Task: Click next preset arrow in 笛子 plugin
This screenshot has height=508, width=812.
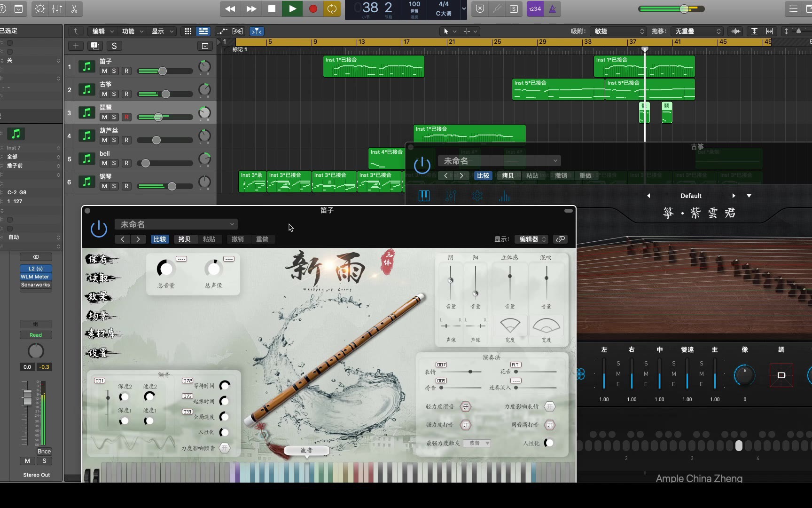Action: (138, 239)
